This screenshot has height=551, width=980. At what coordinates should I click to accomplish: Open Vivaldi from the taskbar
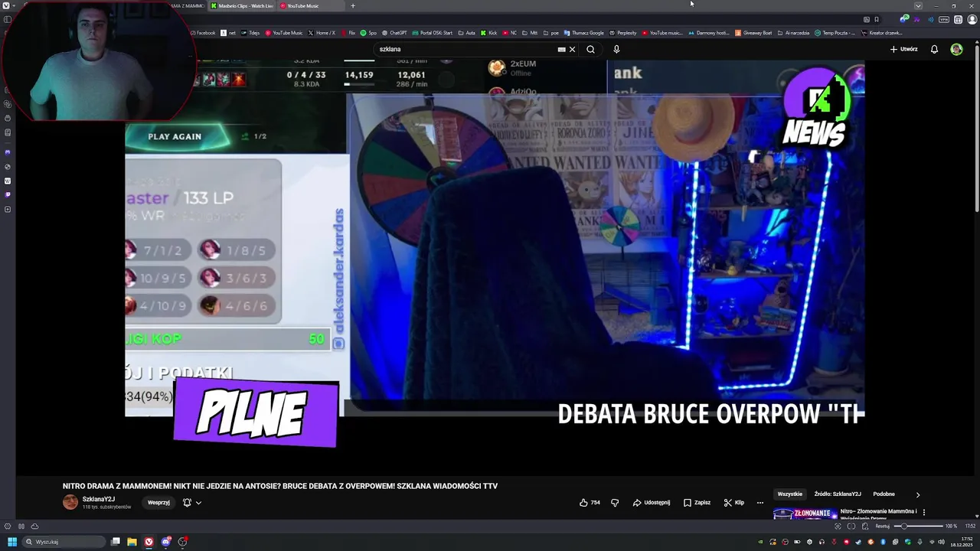pyautogui.click(x=149, y=542)
